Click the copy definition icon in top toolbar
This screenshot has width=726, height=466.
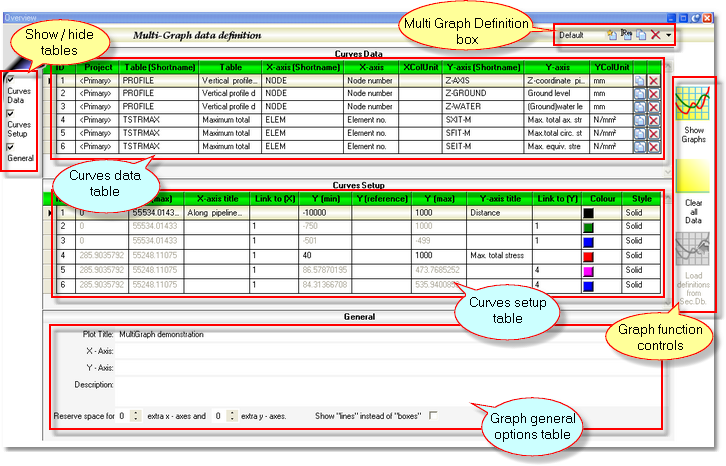(x=640, y=35)
